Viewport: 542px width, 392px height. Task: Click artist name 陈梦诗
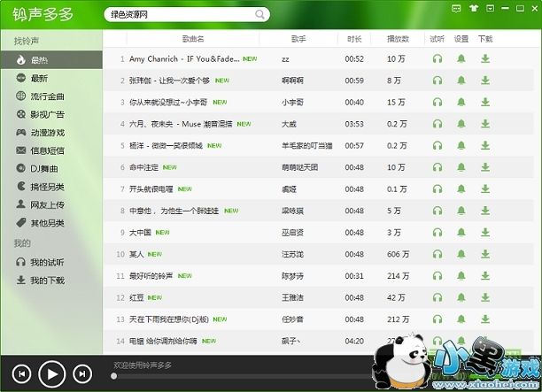pos(292,276)
